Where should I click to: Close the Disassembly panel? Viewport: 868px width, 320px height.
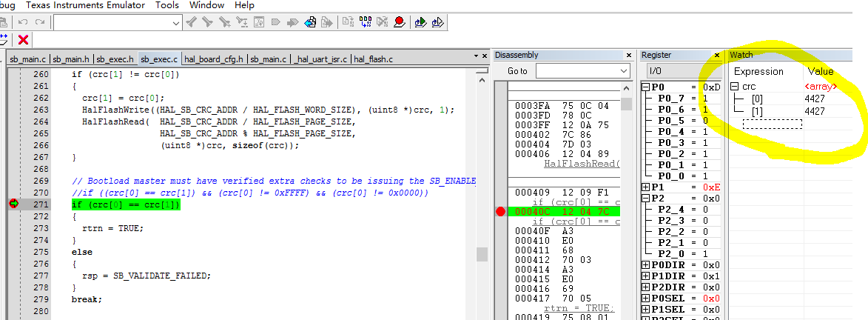[x=628, y=55]
